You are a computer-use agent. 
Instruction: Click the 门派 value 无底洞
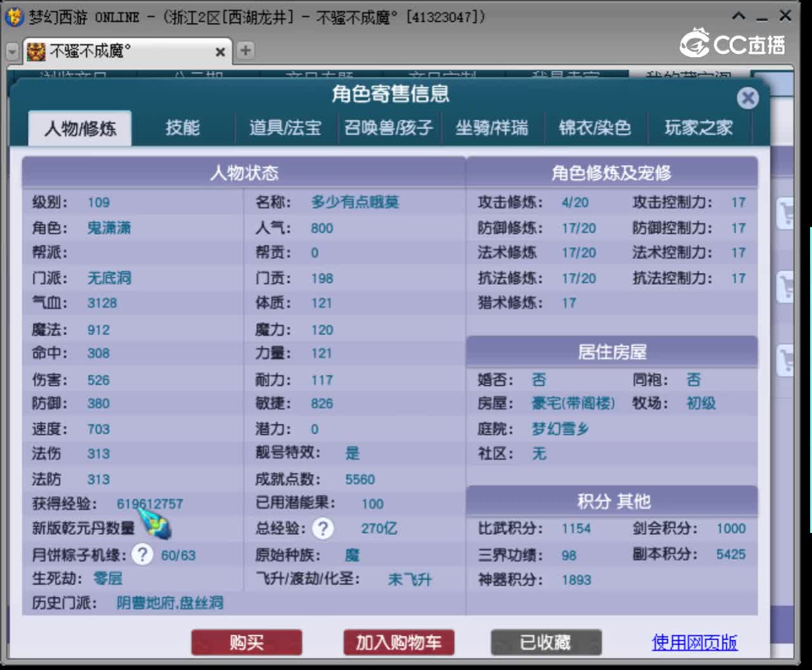(109, 278)
